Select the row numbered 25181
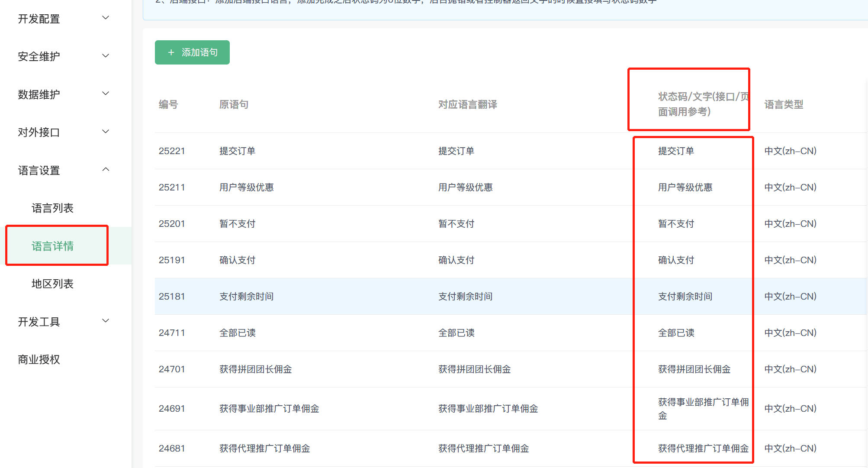The width and height of the screenshot is (868, 468). pos(172,297)
